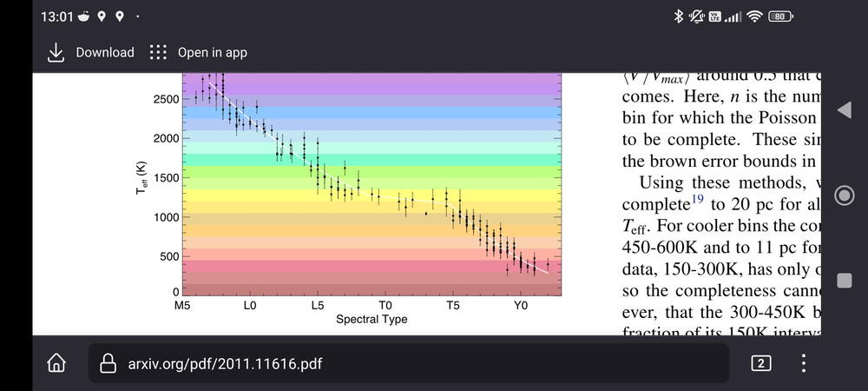This screenshot has height=391, width=868.
Task: Tap the Download text label
Action: click(104, 53)
